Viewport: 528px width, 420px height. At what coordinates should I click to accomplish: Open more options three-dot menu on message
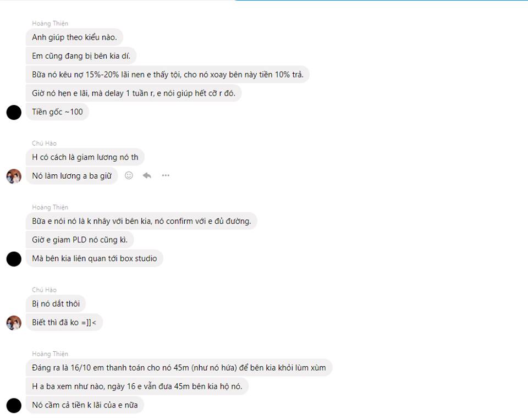[166, 175]
